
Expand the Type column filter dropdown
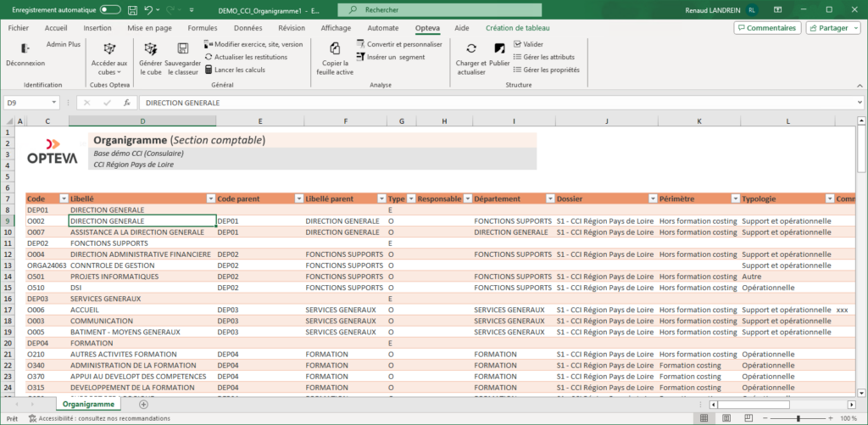[x=411, y=199]
